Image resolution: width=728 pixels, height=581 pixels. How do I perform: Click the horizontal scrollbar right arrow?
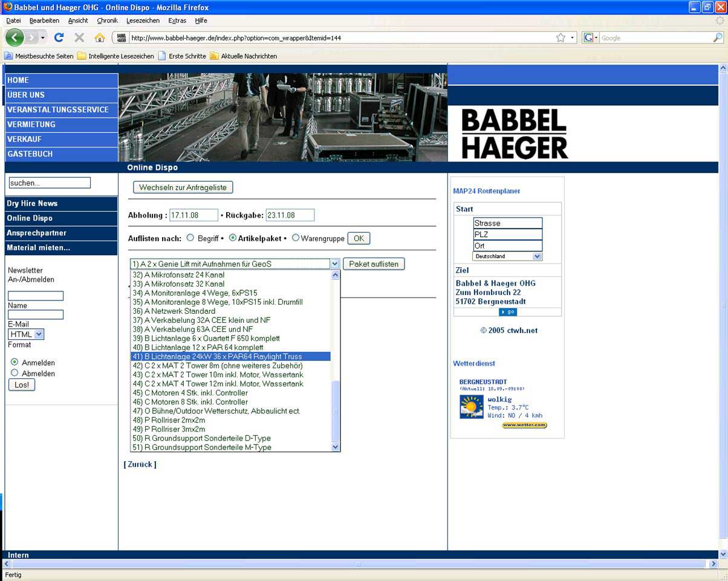(713, 563)
